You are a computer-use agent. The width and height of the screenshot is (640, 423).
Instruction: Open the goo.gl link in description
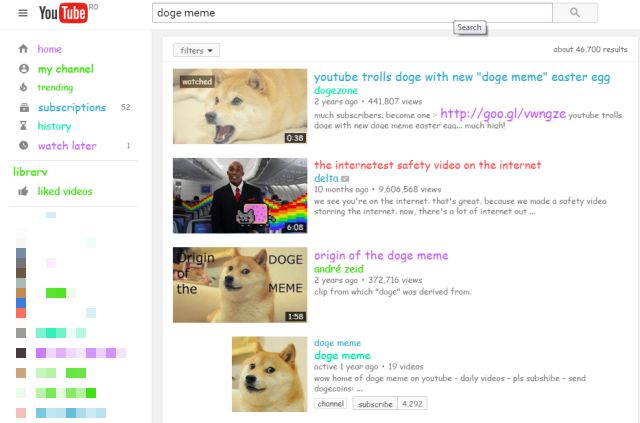click(x=502, y=114)
